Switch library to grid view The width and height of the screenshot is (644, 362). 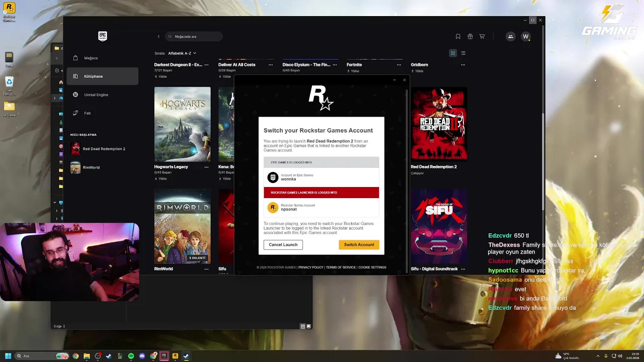(453, 53)
